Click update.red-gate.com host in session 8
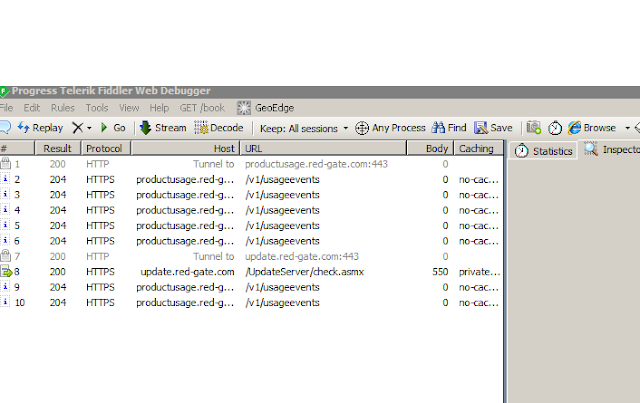 187,272
